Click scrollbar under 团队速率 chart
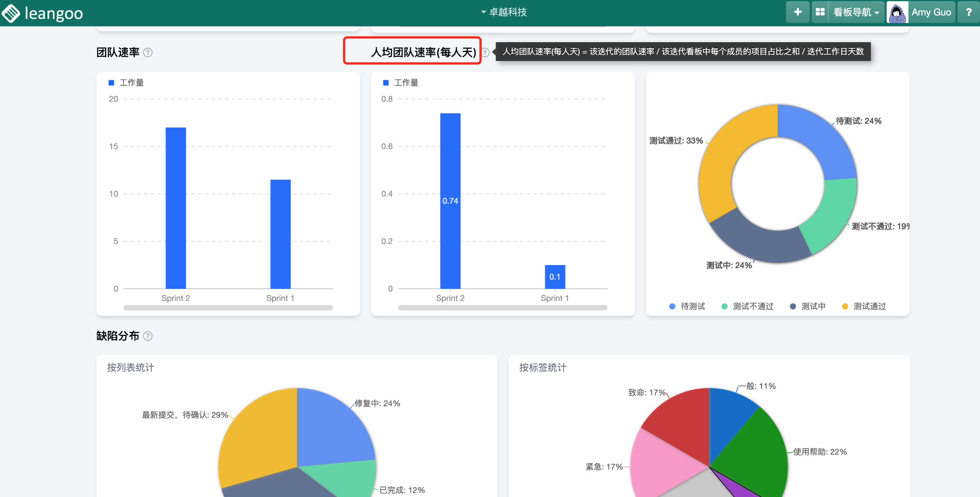This screenshot has width=980, height=497. point(228,308)
